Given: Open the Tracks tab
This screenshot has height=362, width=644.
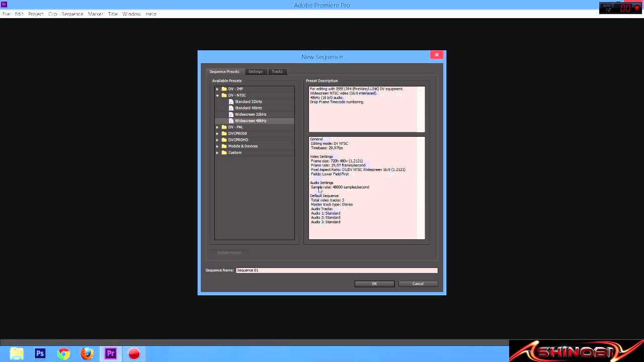Looking at the screenshot, I should click(x=277, y=71).
